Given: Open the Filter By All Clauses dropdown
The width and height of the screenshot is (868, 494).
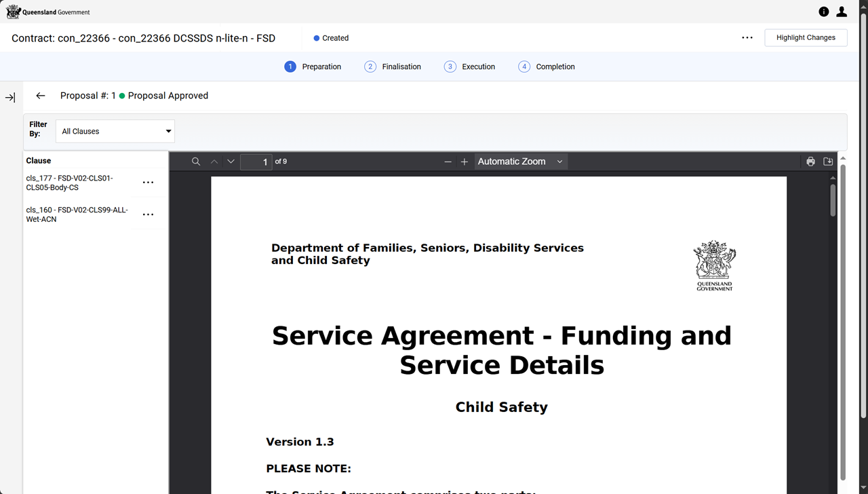Looking at the screenshot, I should click(115, 131).
